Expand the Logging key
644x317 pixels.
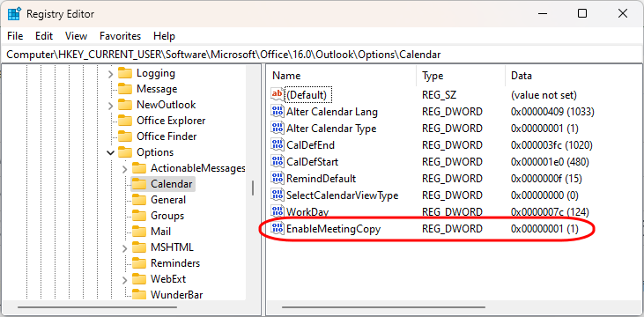point(110,74)
